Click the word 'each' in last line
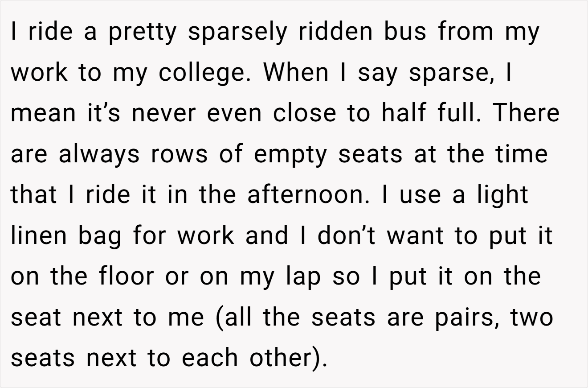 [x=209, y=357]
